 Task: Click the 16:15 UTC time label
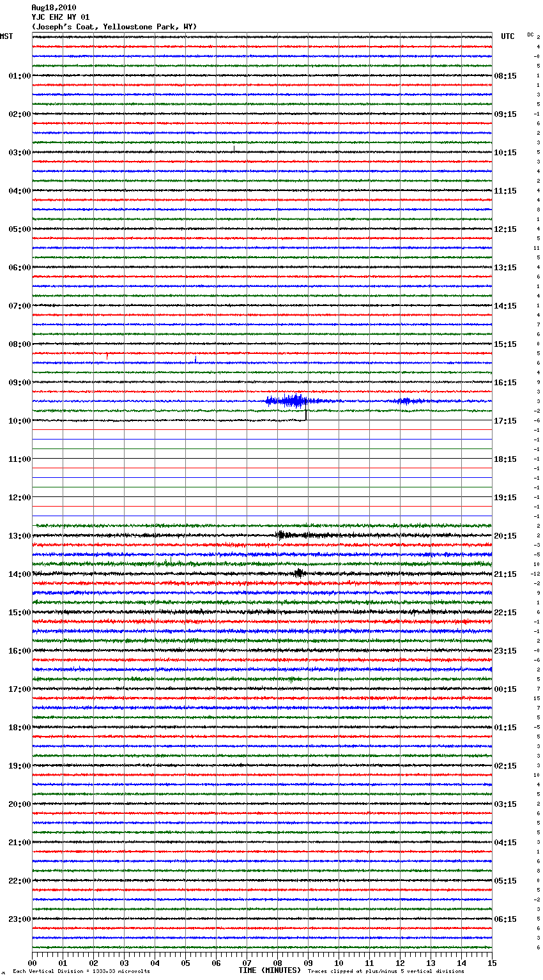click(505, 383)
